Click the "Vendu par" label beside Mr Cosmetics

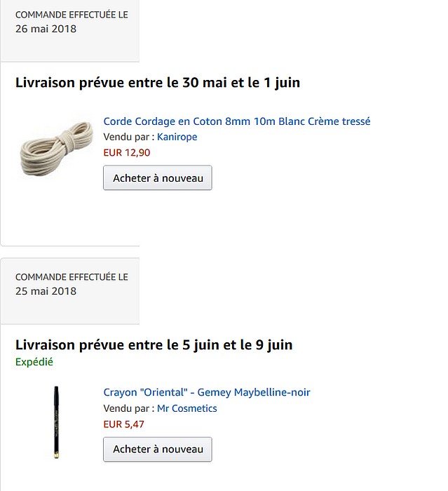[x=128, y=408]
